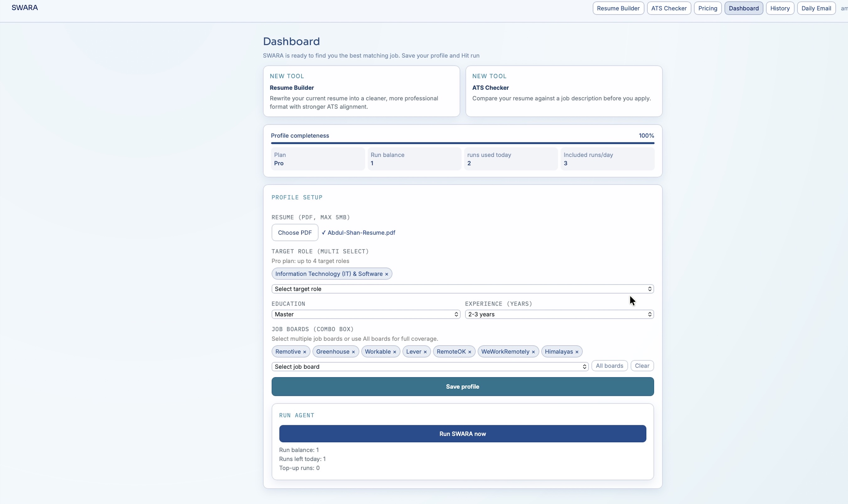Open the Education dropdown showing Master
The width and height of the screenshot is (848, 504).
[x=366, y=314]
